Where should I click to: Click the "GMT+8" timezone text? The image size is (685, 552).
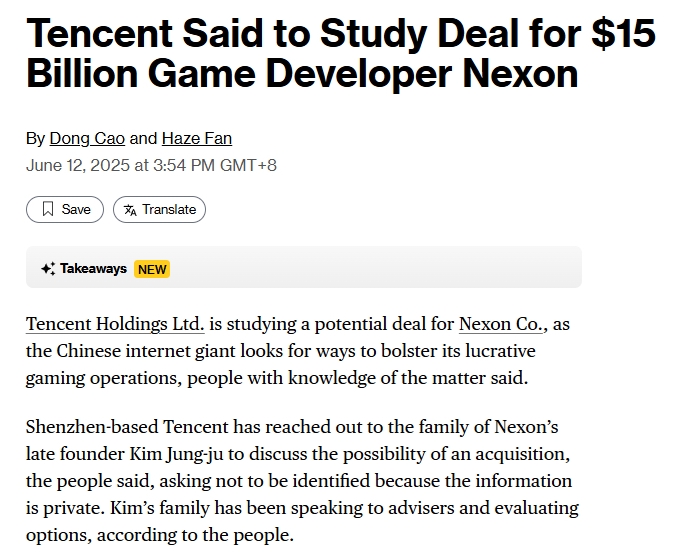click(254, 165)
